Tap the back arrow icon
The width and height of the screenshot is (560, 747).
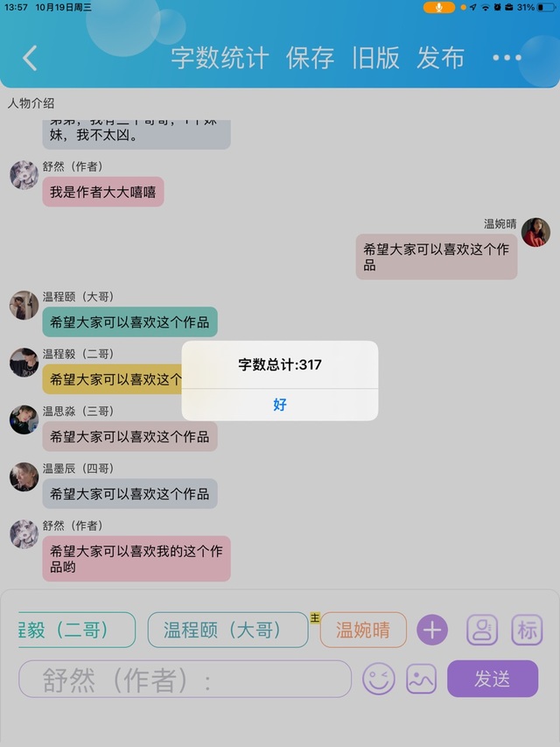coord(30,58)
